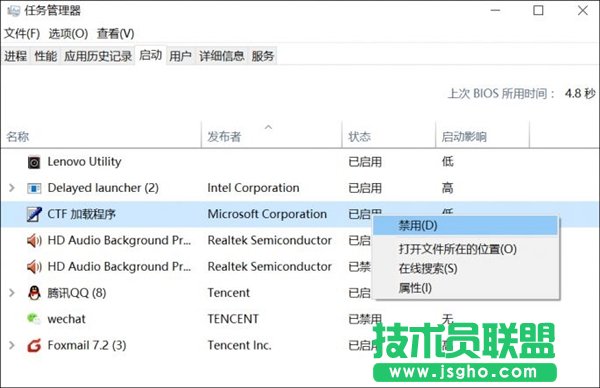The height and width of the screenshot is (388, 600).
Task: Select the Delayed launcher (2) name text
Action: (103, 188)
